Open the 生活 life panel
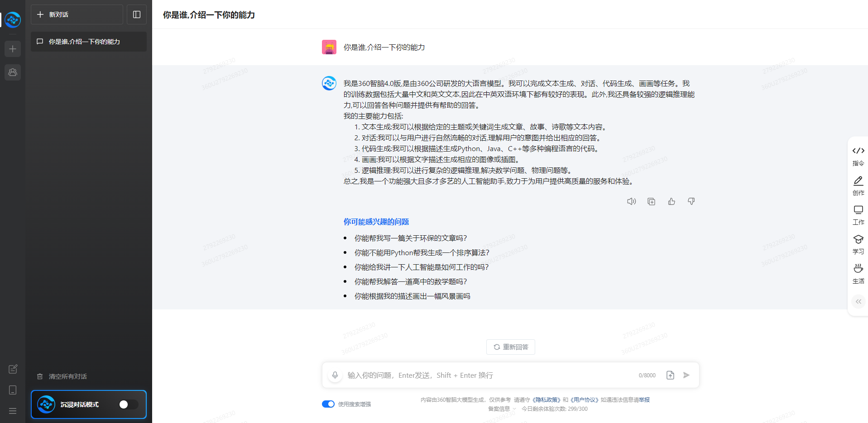 click(858, 274)
